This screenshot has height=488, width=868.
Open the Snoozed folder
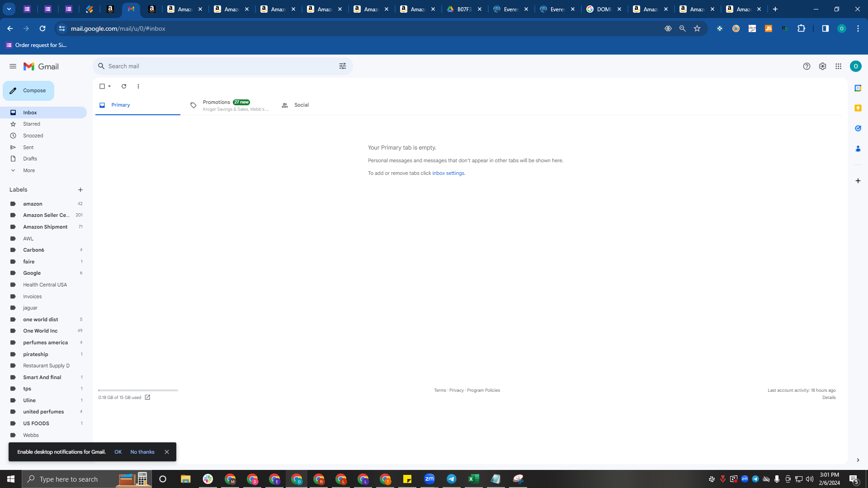(x=43, y=136)
